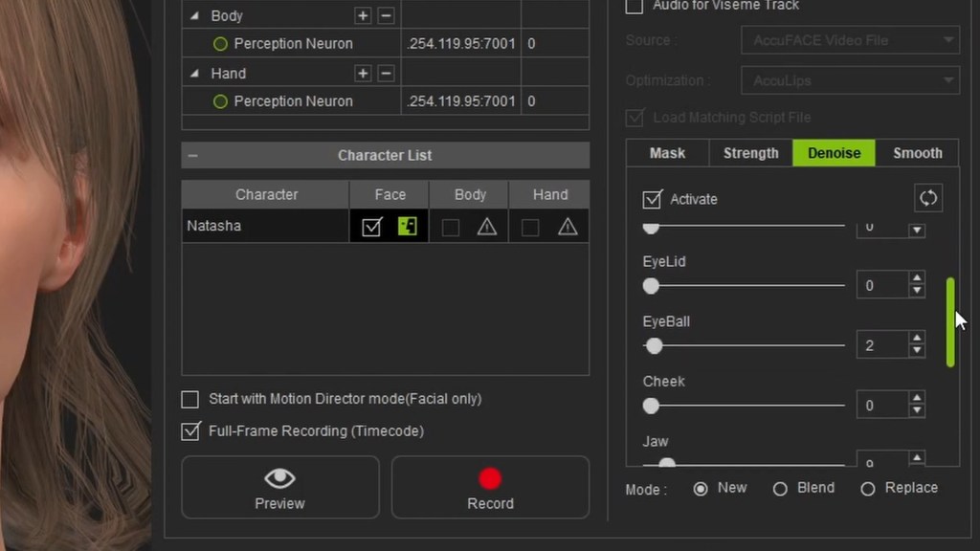Viewport: 980px width, 551px height.
Task: Open Optimization dropdown AccuLips
Action: 850,80
